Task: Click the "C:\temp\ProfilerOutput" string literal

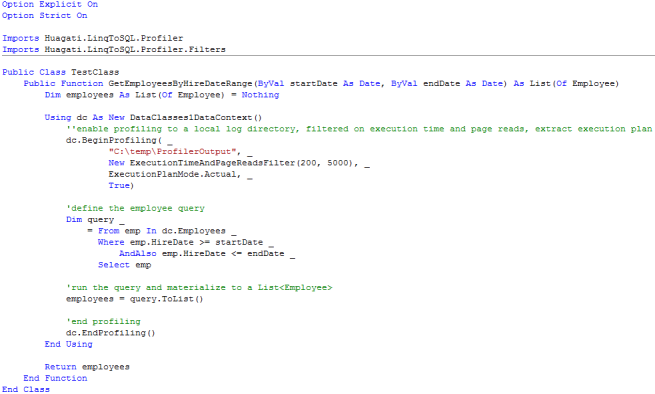Action: pyautogui.click(x=173, y=152)
